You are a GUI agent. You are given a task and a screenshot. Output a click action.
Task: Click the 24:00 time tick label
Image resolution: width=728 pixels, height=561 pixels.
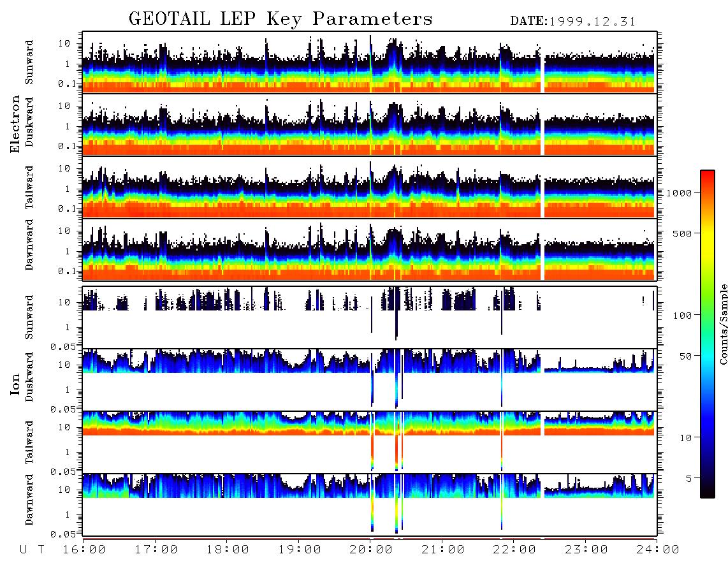pos(658,550)
